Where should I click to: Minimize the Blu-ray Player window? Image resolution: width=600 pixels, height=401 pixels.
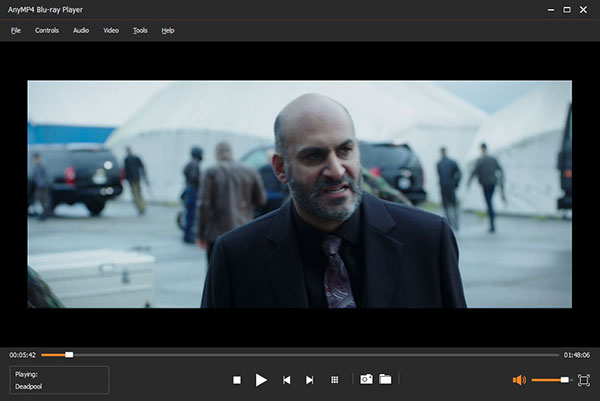(x=549, y=9)
